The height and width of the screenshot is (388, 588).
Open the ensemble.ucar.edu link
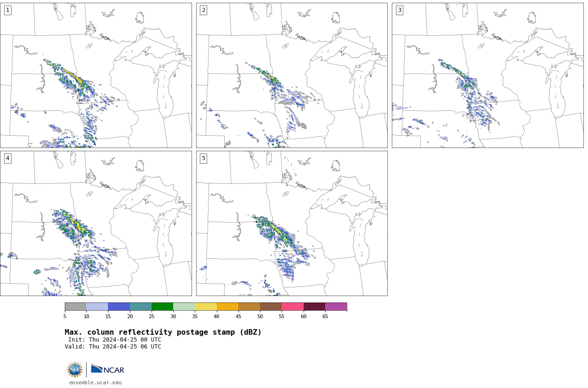click(96, 382)
